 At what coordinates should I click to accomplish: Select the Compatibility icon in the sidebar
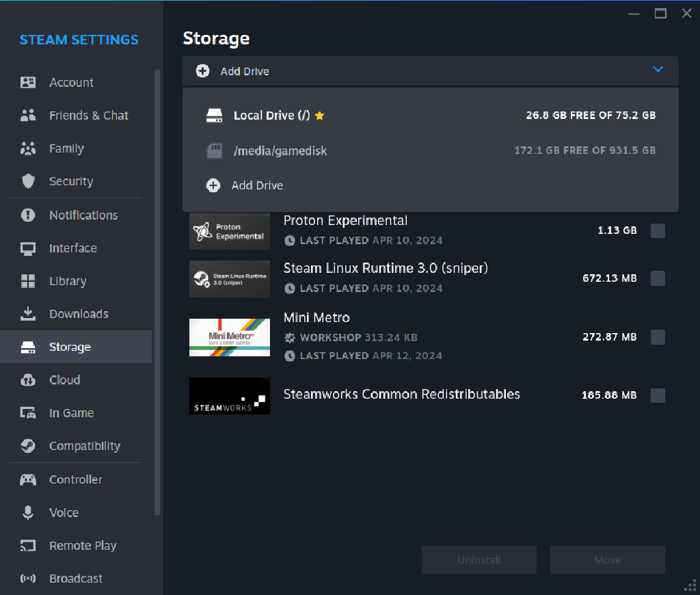click(28, 446)
